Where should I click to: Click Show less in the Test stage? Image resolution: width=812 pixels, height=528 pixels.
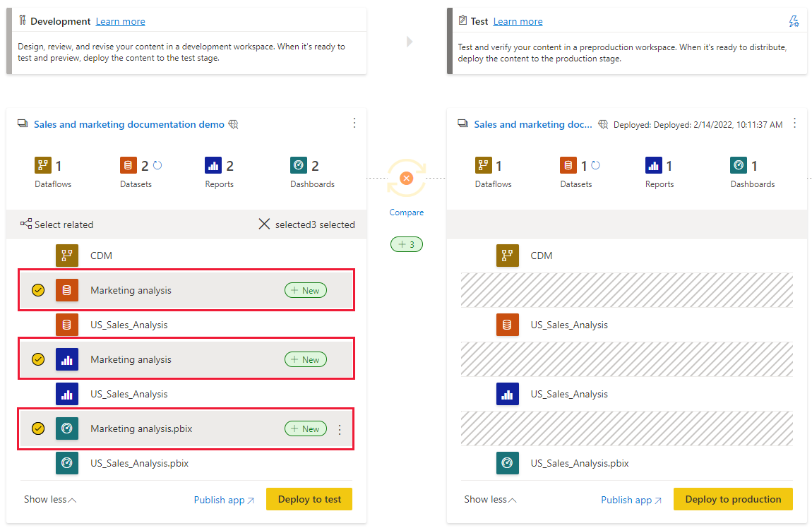click(x=490, y=499)
